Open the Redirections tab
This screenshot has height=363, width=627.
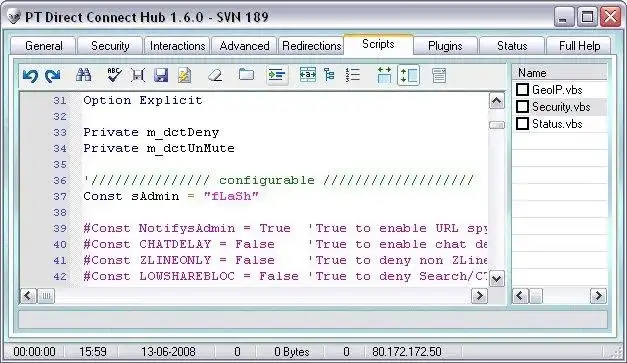click(x=312, y=46)
